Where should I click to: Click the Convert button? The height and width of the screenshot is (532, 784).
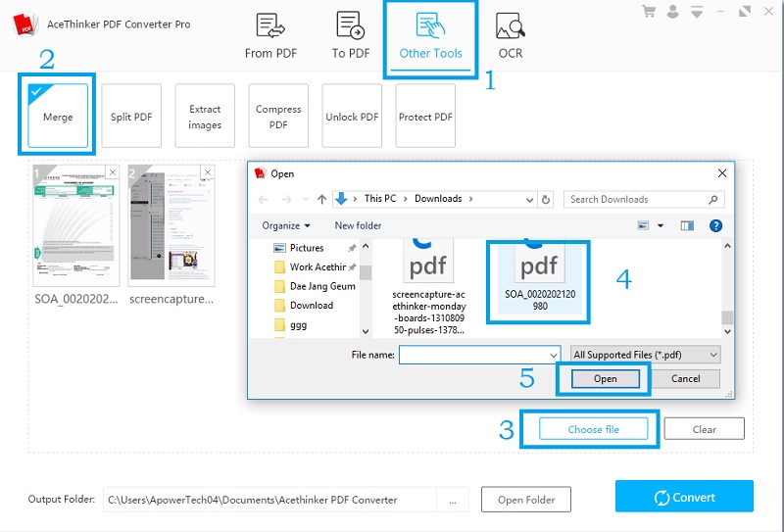pos(684,497)
